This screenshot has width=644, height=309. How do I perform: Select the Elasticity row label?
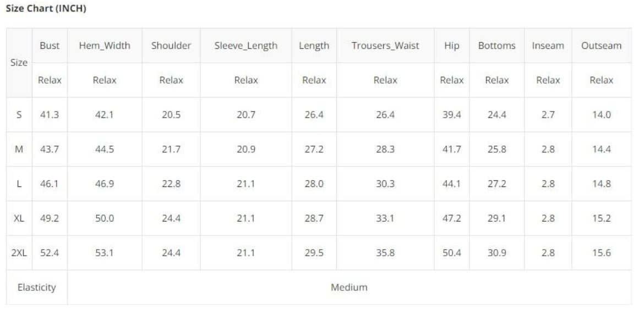(x=37, y=287)
